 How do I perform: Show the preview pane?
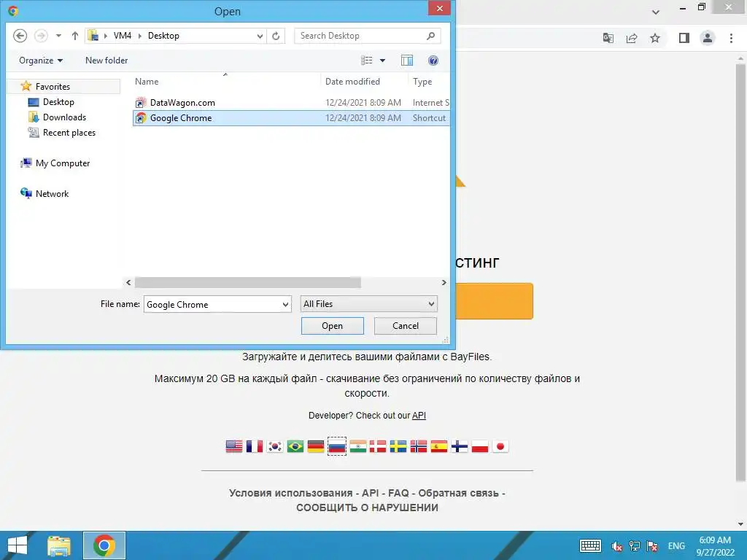tap(407, 61)
